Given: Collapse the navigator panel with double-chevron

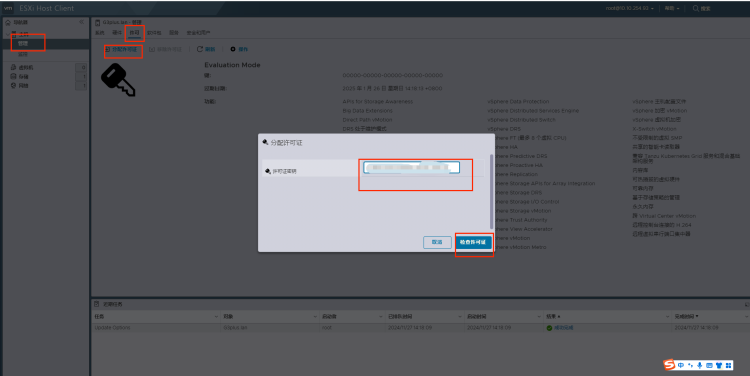Looking at the screenshot, I should (x=81, y=22).
